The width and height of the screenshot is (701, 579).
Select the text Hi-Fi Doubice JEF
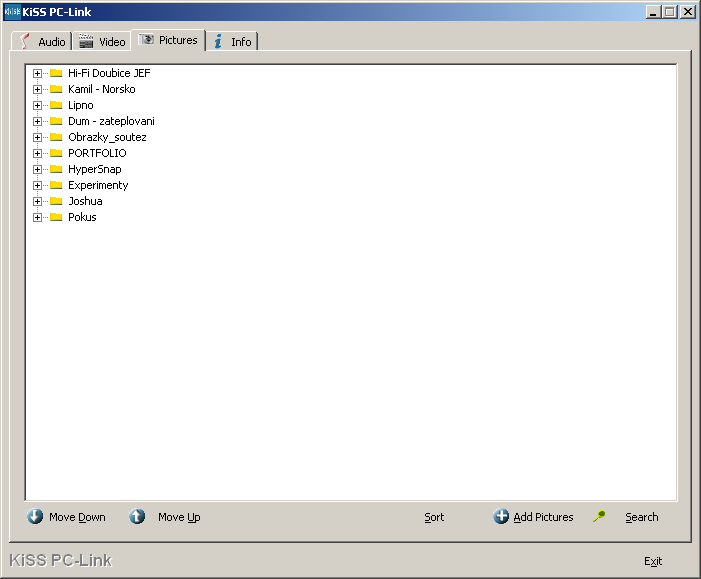pyautogui.click(x=109, y=73)
